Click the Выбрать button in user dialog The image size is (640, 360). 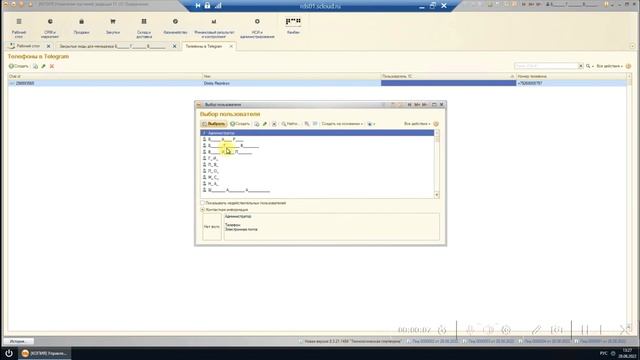coord(213,124)
